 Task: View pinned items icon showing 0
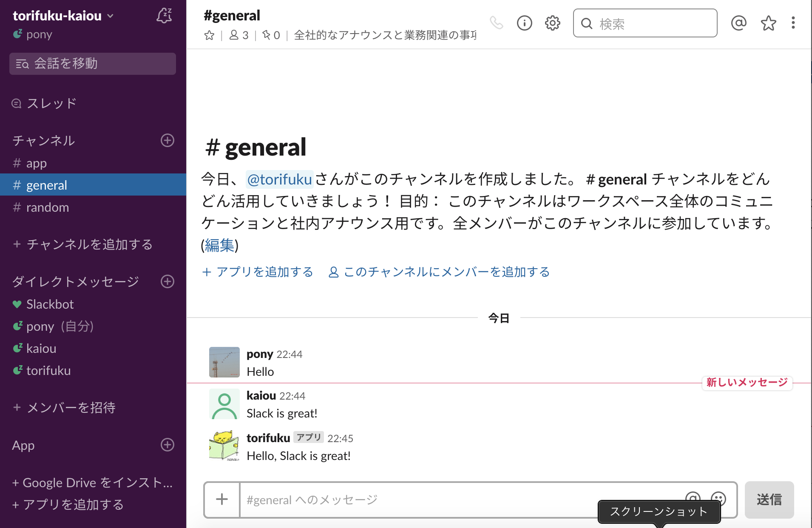tap(271, 35)
